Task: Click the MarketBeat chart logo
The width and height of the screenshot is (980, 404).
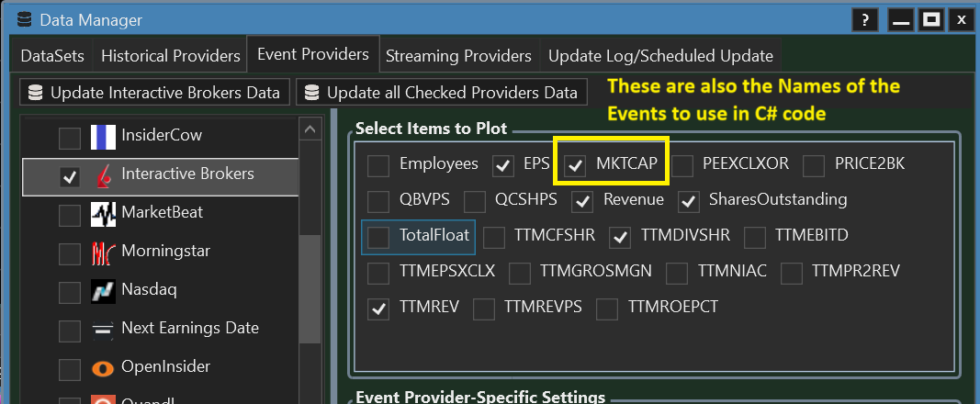Action: [103, 214]
